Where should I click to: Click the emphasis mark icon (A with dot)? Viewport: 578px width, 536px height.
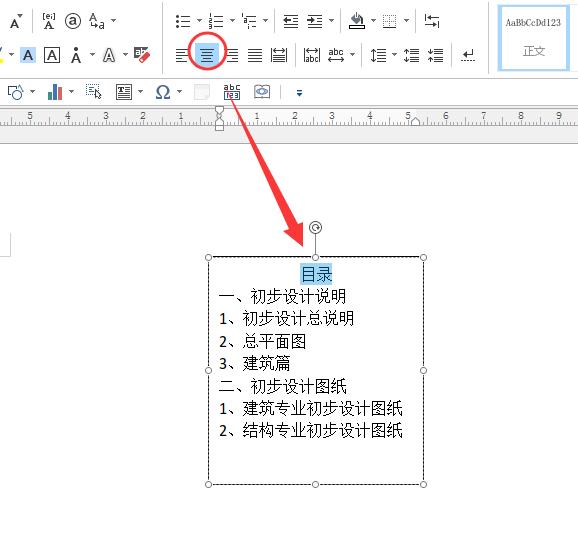click(76, 55)
